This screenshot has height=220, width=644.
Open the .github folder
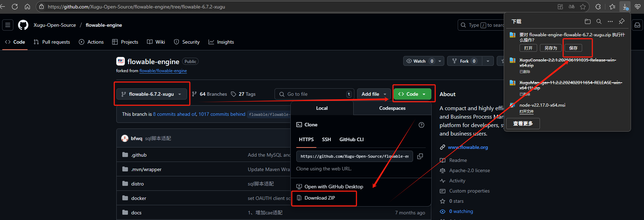click(139, 155)
